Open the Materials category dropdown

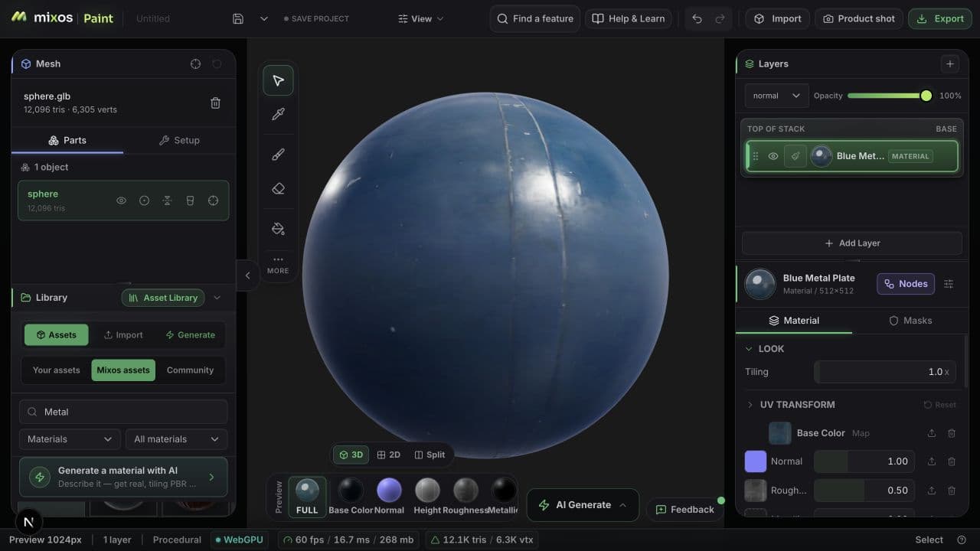point(69,439)
